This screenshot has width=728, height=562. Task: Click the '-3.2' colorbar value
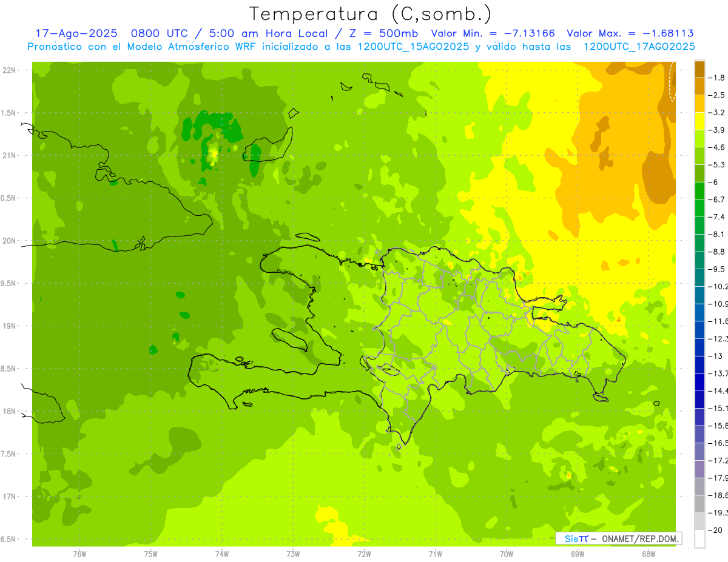718,113
